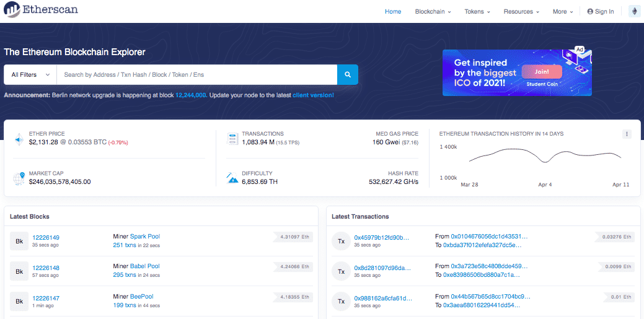Open From address 0x3a723e58c4808dde459...
The image size is (644, 319).
(489, 266)
